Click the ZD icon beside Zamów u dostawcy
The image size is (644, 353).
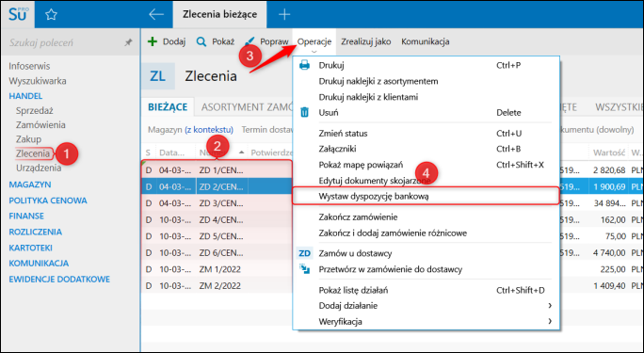coord(304,253)
